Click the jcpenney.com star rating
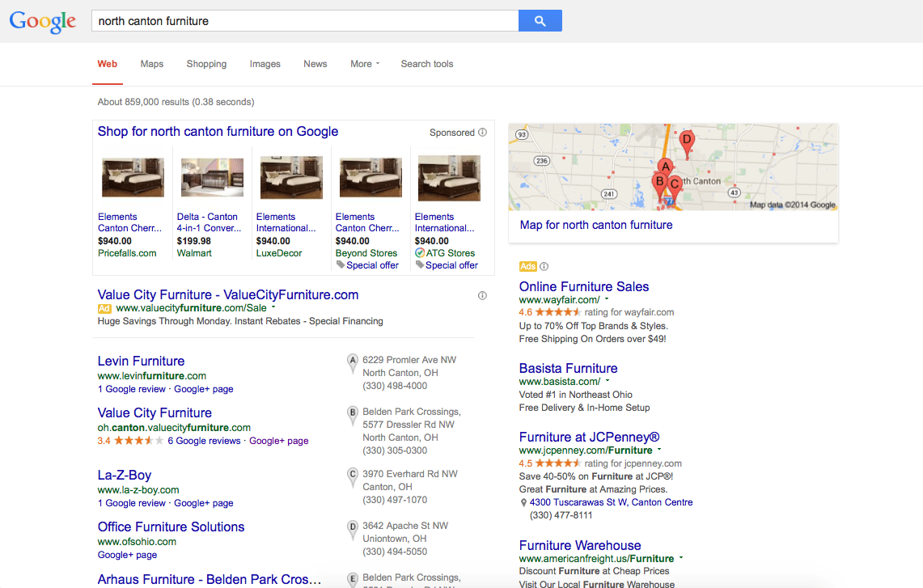 (x=558, y=463)
